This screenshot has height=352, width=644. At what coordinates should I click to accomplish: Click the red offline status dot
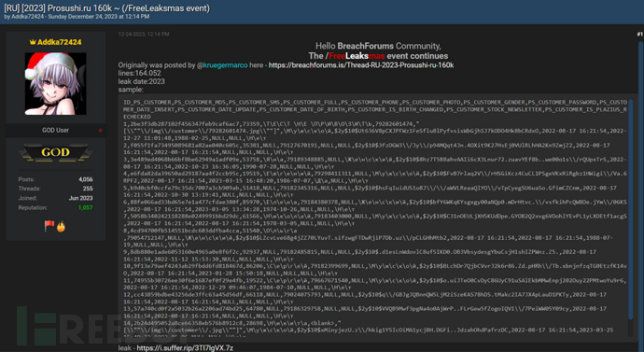100,130
